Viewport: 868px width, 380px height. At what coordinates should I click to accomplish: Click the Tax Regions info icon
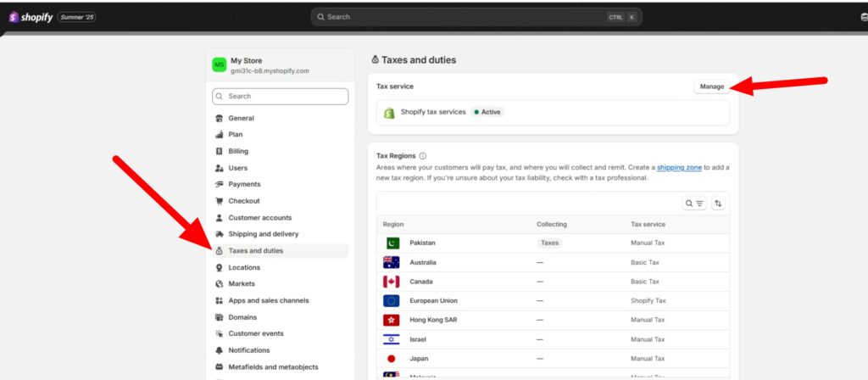tap(423, 156)
